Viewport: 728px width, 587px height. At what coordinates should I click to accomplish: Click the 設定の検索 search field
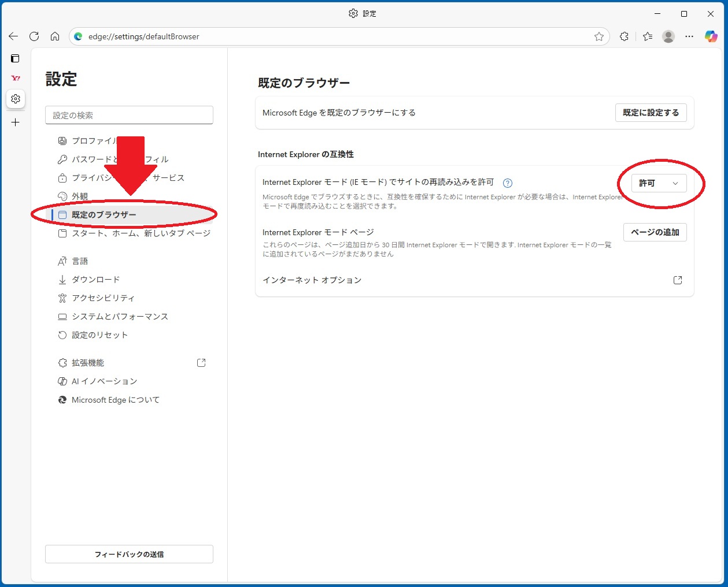(x=129, y=115)
